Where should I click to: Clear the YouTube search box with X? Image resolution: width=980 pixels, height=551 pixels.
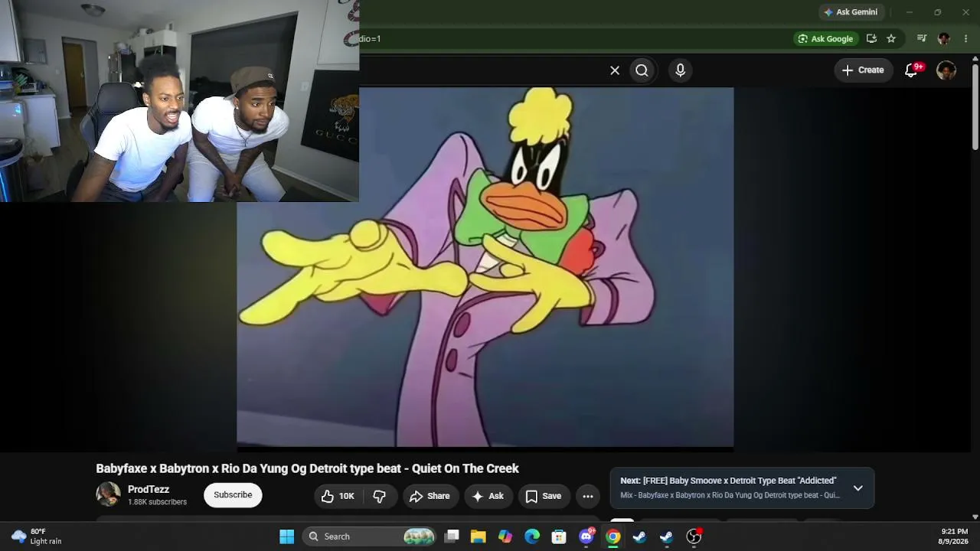615,70
